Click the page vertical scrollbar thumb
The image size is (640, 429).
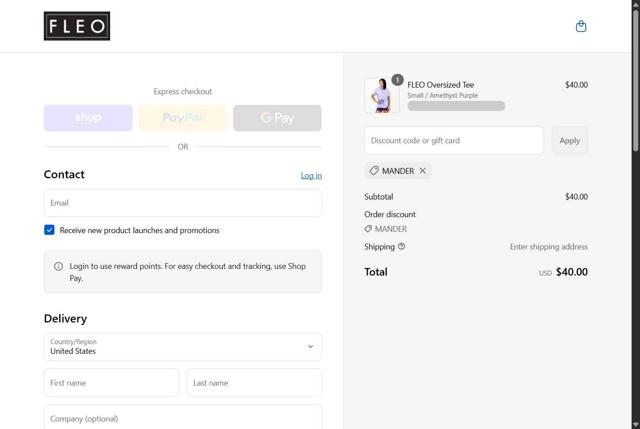coord(636,80)
